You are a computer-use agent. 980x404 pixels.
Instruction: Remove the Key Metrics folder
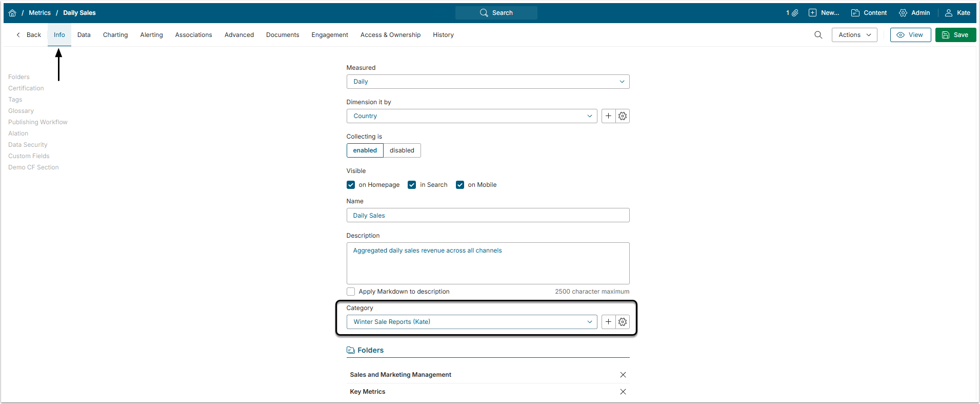(x=623, y=392)
